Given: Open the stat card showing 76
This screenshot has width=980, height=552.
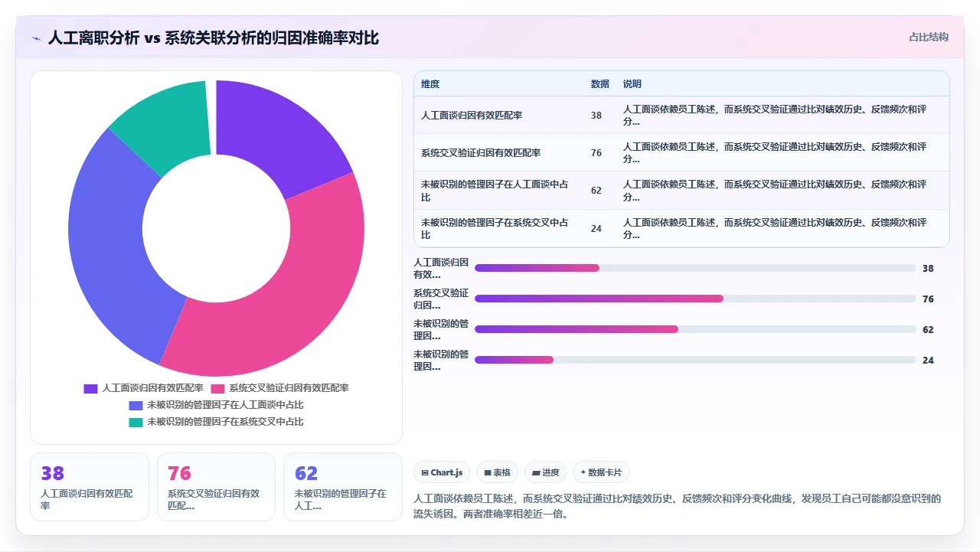Looking at the screenshot, I should tap(216, 487).
